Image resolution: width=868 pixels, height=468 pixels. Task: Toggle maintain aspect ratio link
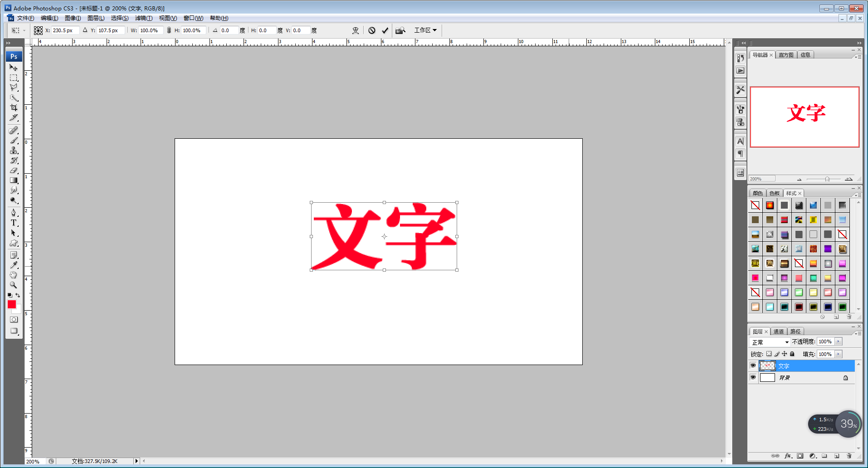point(169,30)
